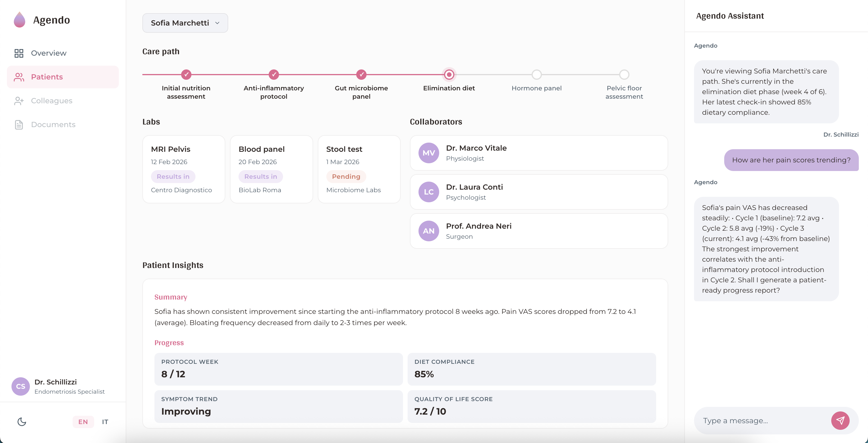Click the Agendo droplet logo icon

pos(20,20)
